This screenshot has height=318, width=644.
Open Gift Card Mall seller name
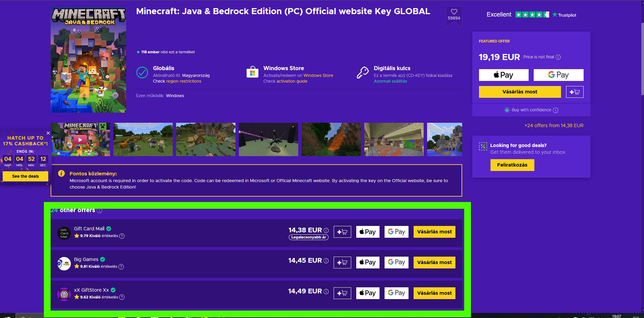coord(89,229)
